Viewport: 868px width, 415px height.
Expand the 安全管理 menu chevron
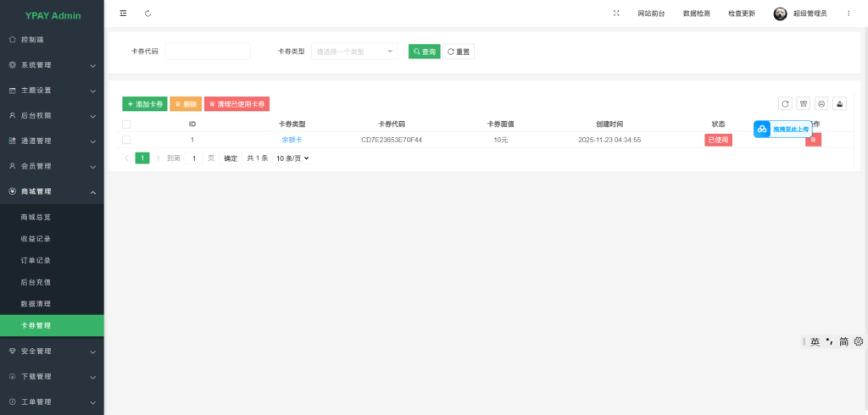coord(93,352)
